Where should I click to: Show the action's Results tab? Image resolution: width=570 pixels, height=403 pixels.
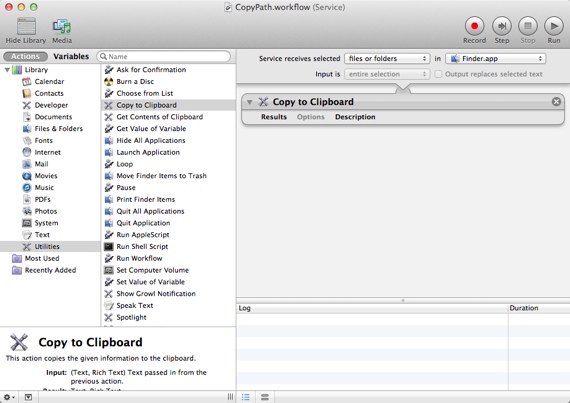[x=274, y=117]
